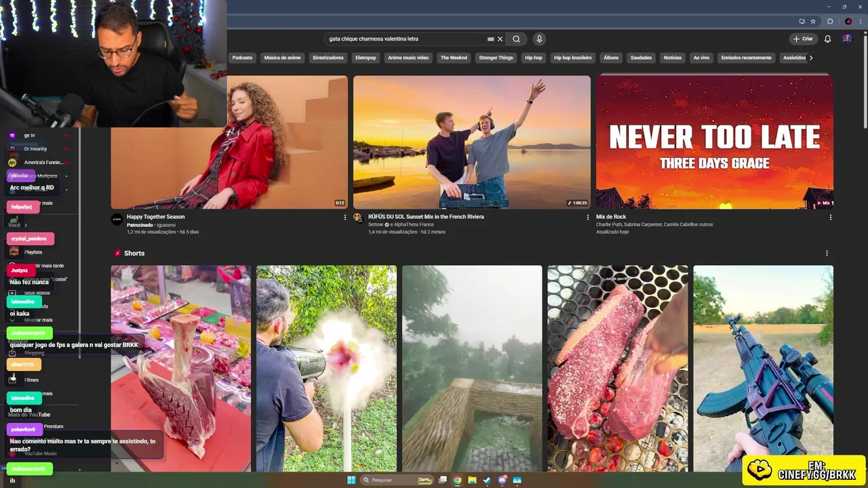Screen dimensions: 868x488
Task: Select the Eletropop chip
Action: [x=366, y=58]
